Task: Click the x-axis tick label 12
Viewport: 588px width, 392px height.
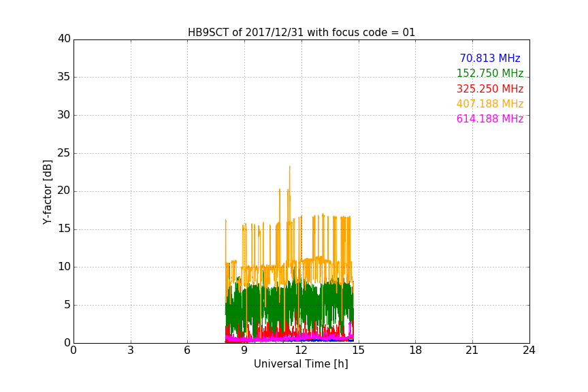Action: coord(301,350)
